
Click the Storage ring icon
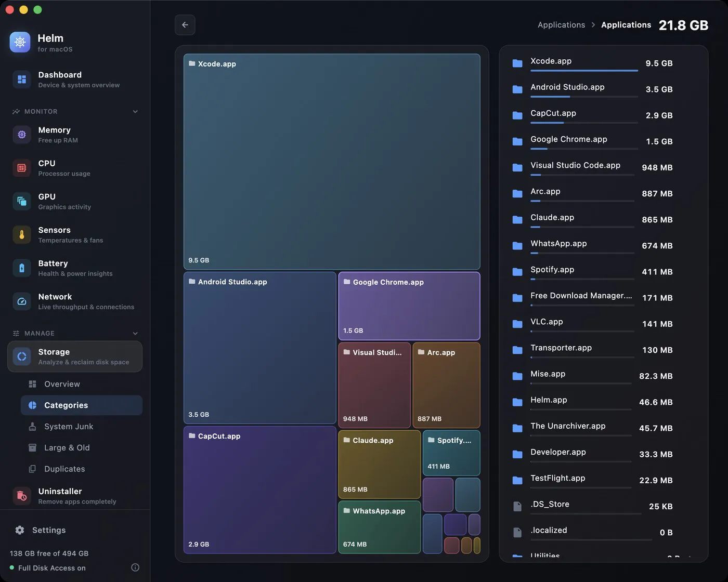point(22,356)
